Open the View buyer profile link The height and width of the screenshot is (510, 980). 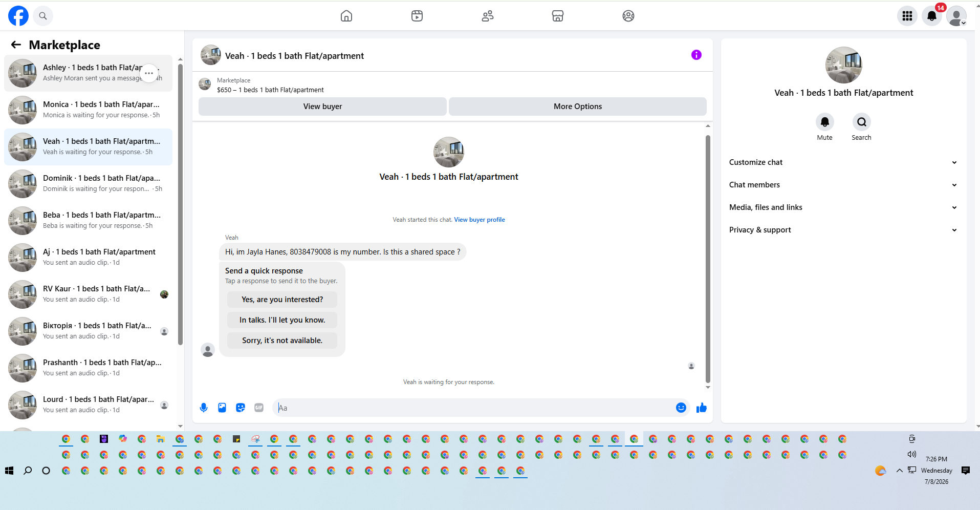click(x=480, y=220)
